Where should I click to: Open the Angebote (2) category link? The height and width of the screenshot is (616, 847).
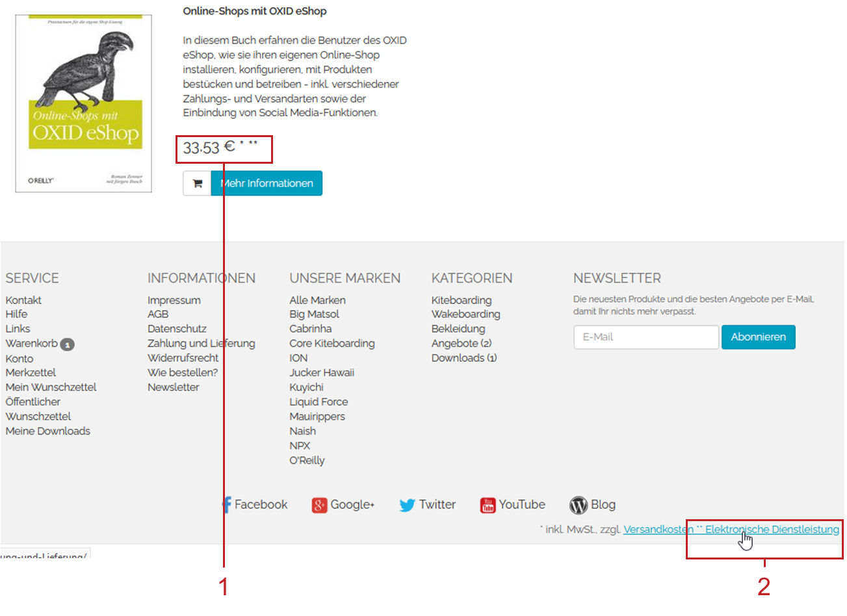tap(461, 343)
